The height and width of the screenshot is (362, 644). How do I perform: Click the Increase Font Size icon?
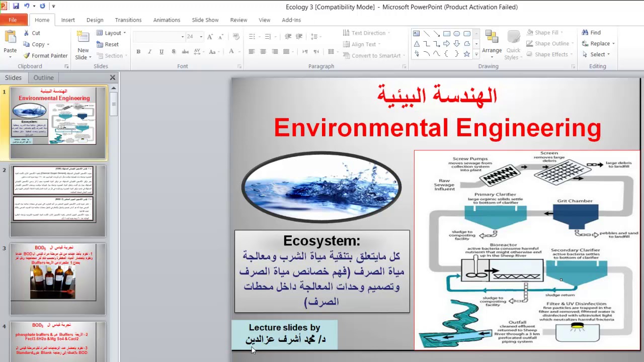point(210,37)
